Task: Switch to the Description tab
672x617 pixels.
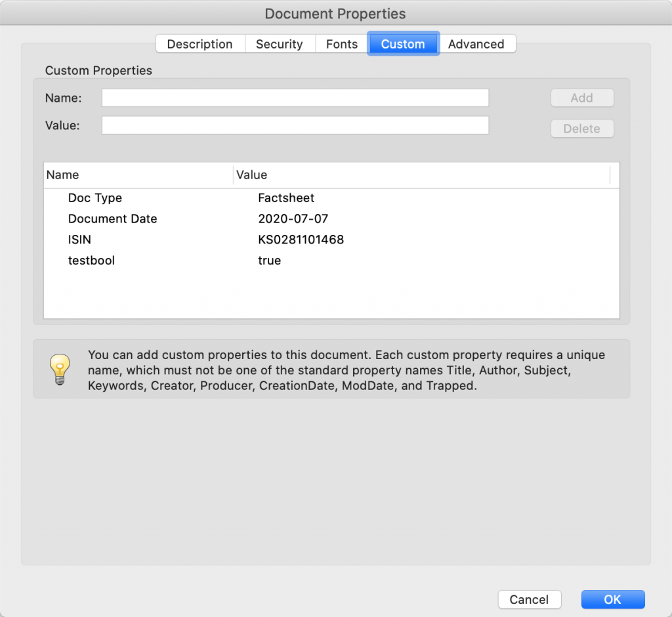Action: click(199, 44)
